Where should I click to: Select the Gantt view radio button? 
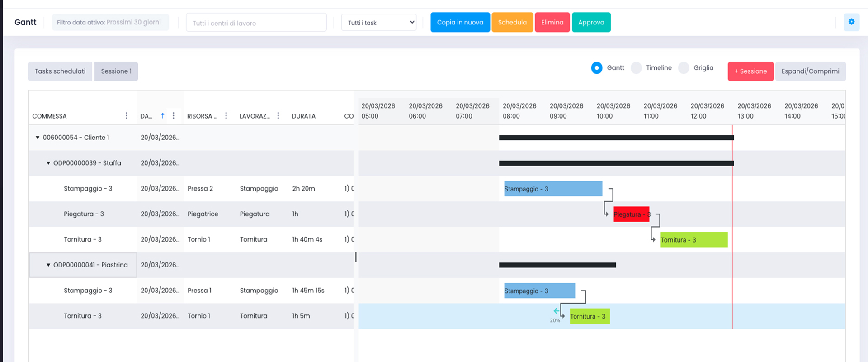(x=597, y=68)
